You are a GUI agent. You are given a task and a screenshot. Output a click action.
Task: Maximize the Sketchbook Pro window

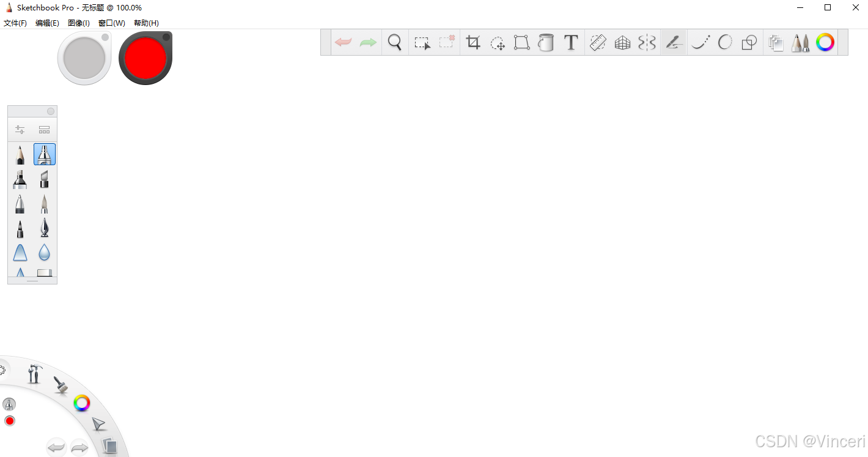point(828,7)
